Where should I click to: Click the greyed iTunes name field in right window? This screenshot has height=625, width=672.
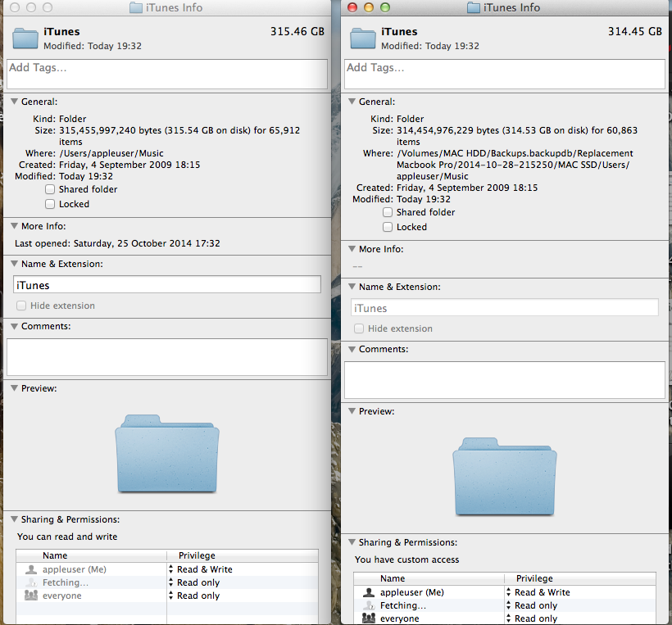click(505, 307)
